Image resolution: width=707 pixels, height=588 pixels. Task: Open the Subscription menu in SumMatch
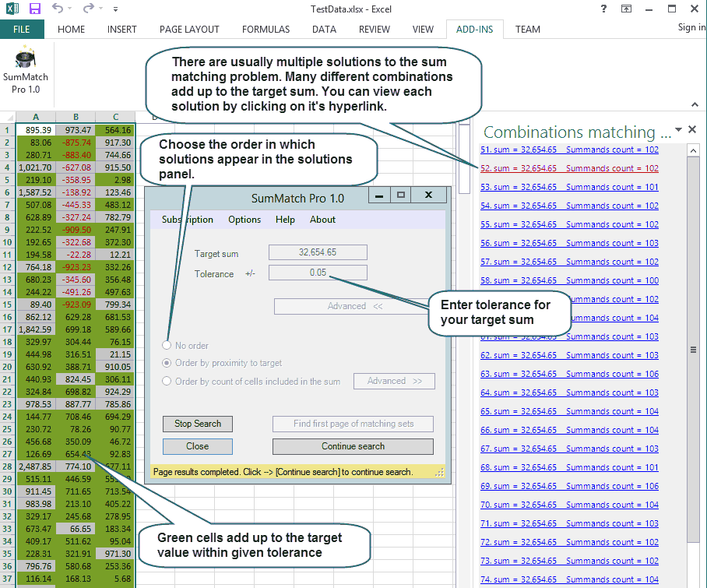pos(187,220)
